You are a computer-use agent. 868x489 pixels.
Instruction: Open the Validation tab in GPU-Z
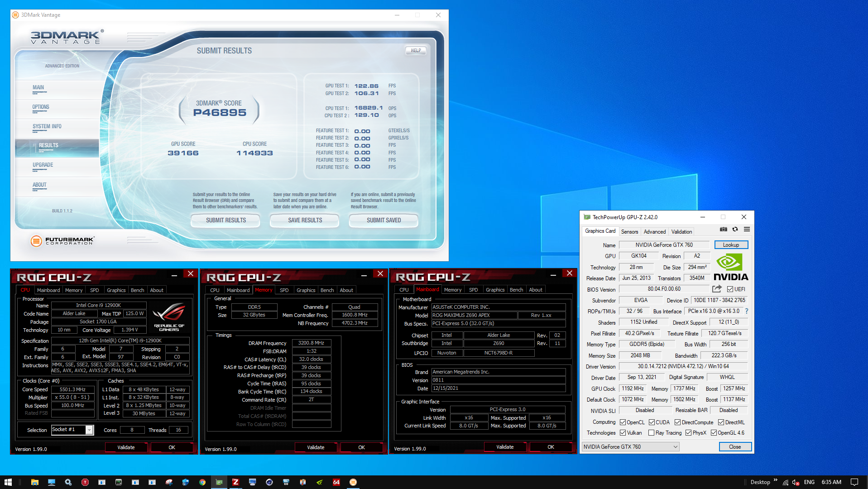click(x=681, y=231)
